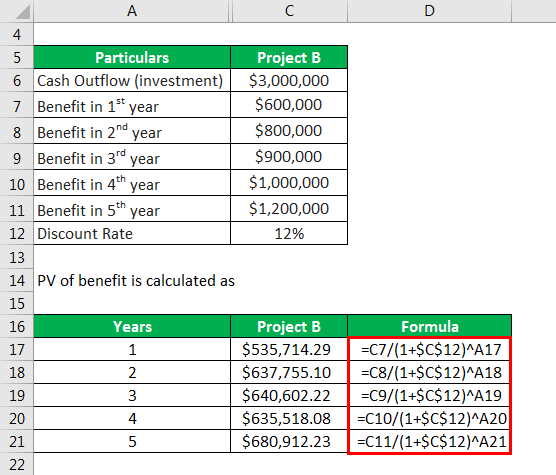Select row 13 header
The image size is (556, 475).
pos(17,257)
